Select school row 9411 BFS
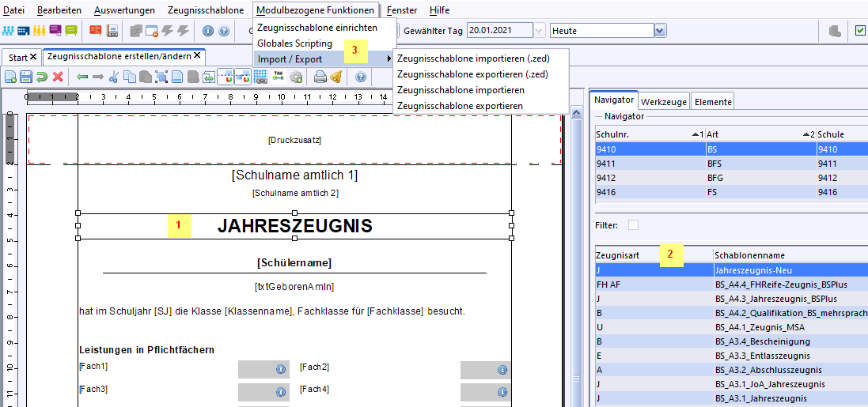 tap(731, 164)
